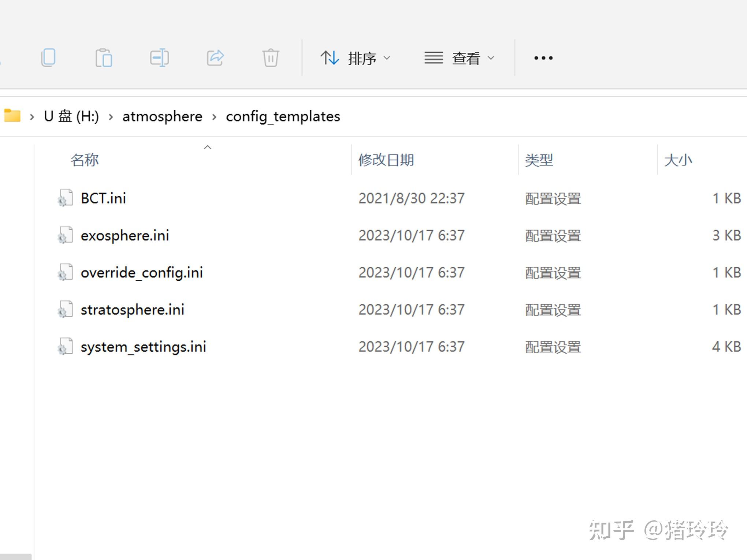Click the folder icon in address bar
The image size is (747, 560).
point(12,116)
